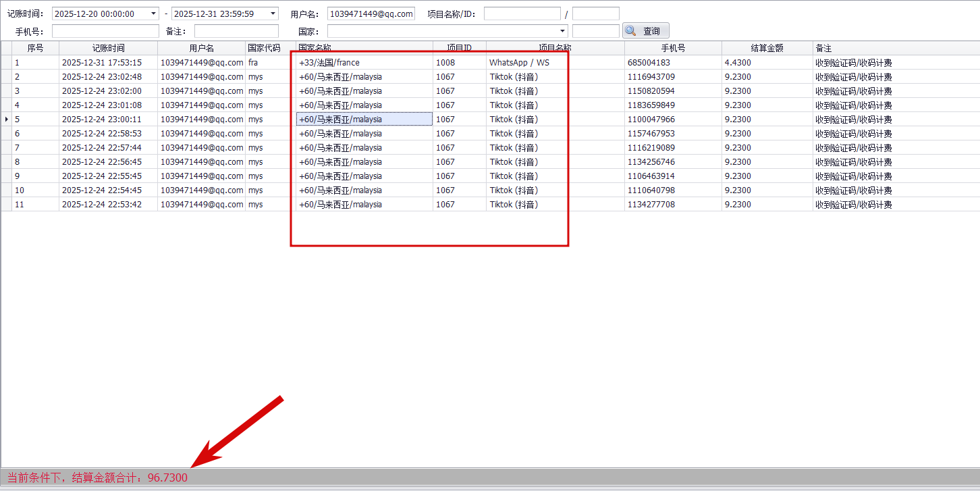Select project ID cell 1008

point(460,62)
